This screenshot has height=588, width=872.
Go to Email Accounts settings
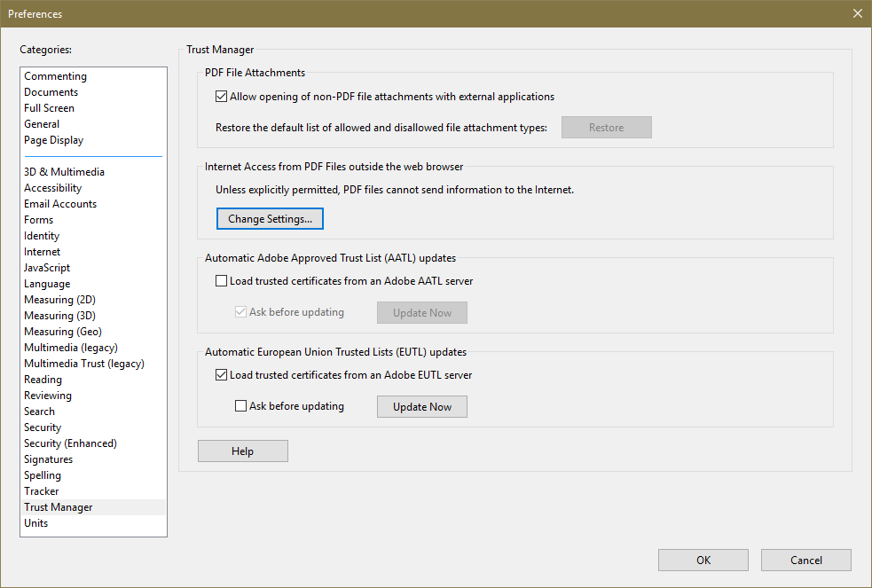(59, 203)
